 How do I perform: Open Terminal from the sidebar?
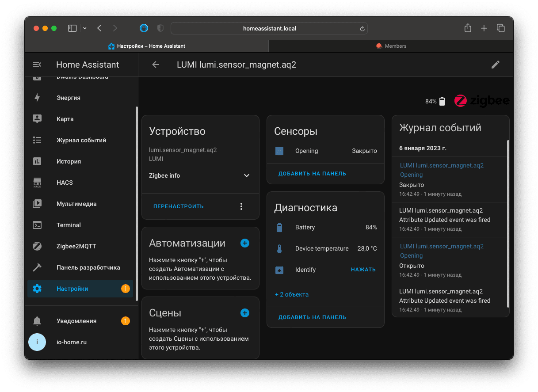69,225
